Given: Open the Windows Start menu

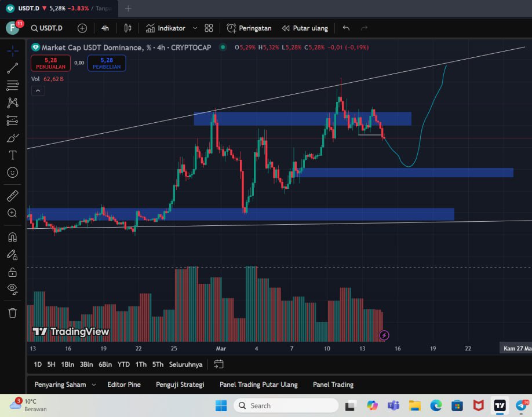Looking at the screenshot, I should 221,405.
